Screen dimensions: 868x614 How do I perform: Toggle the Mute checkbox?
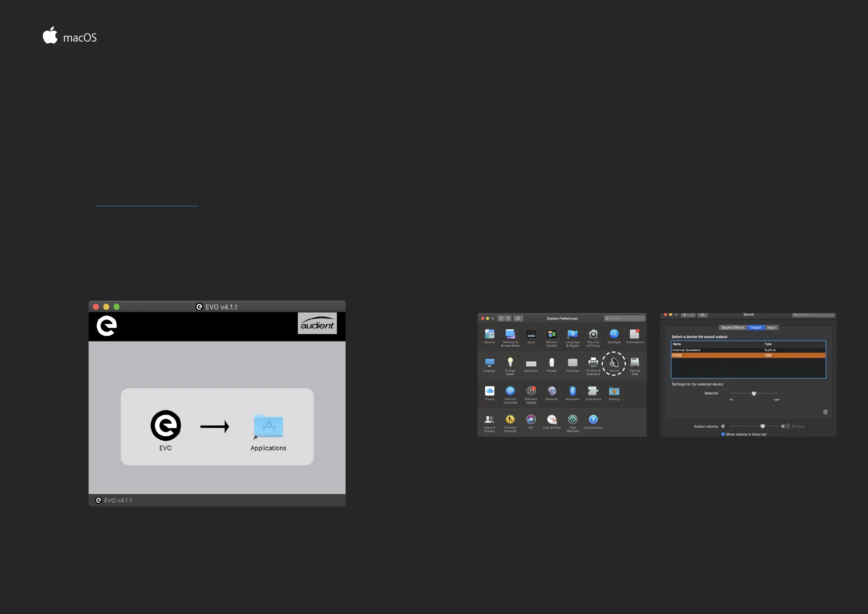click(794, 427)
